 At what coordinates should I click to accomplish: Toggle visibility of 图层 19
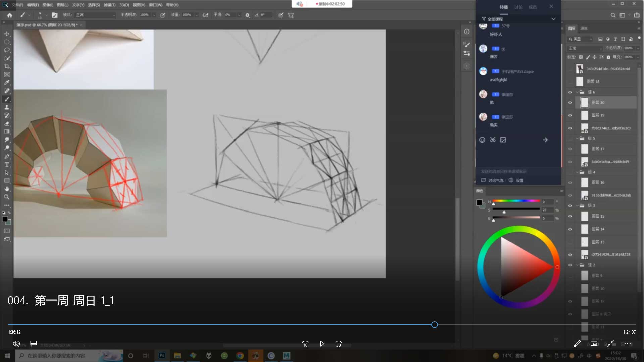point(570,115)
